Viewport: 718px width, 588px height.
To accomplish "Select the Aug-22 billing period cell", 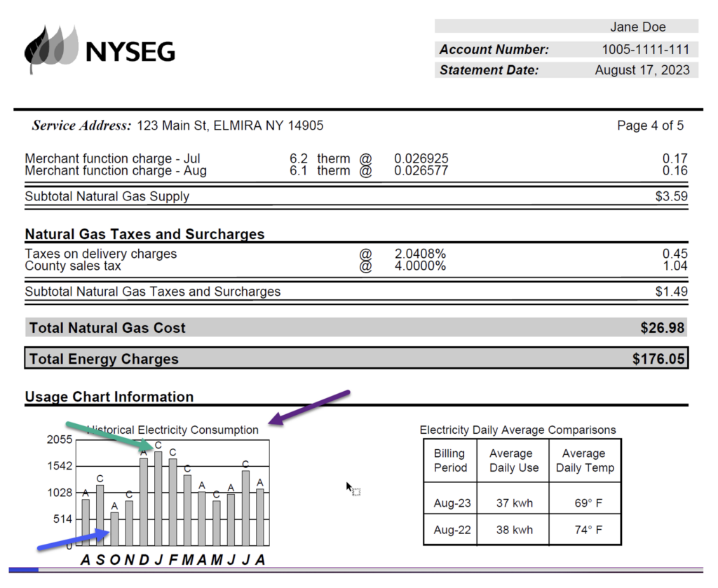I will click(x=452, y=530).
